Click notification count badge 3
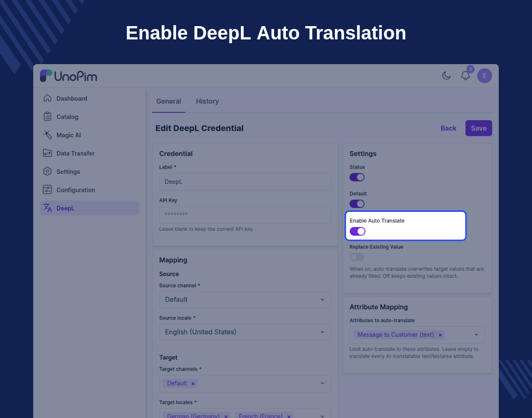Screen dimensions: 532x418 tap(470, 69)
